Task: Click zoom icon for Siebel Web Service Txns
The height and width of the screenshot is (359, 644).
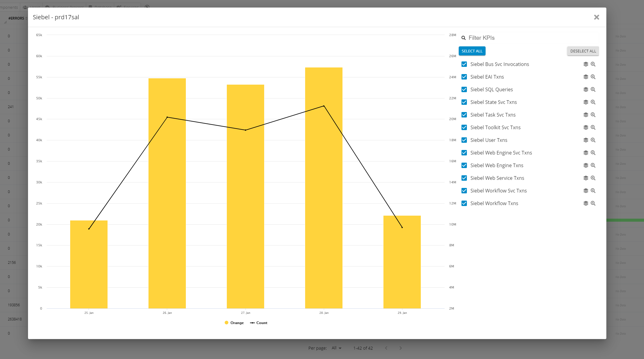Action: 593,178
